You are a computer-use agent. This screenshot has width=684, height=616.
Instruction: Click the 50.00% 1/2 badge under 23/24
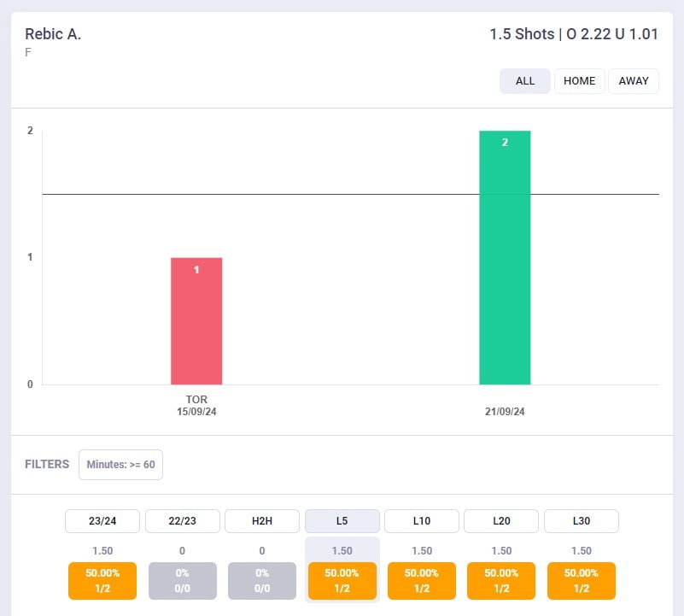(102, 581)
